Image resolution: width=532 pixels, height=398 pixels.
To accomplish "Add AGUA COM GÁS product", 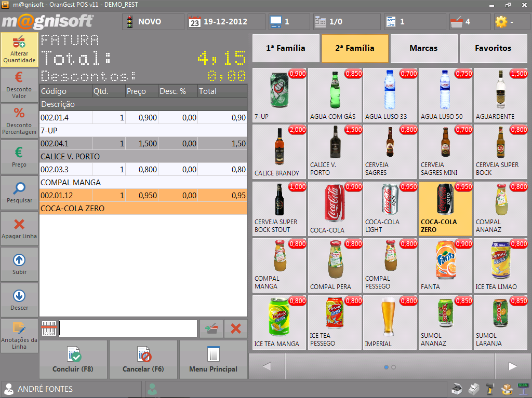I will (335, 95).
